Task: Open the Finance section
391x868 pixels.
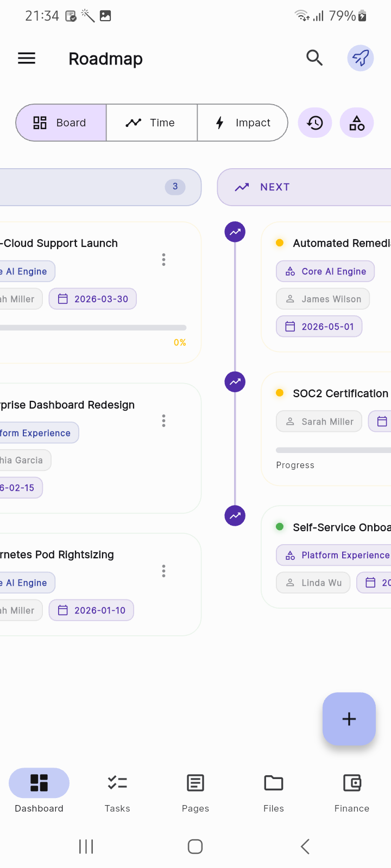Action: (351, 792)
